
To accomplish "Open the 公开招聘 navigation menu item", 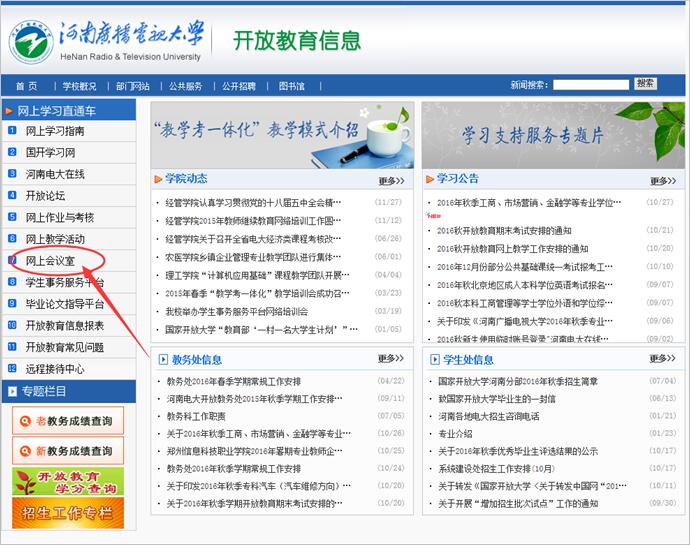I will point(238,86).
